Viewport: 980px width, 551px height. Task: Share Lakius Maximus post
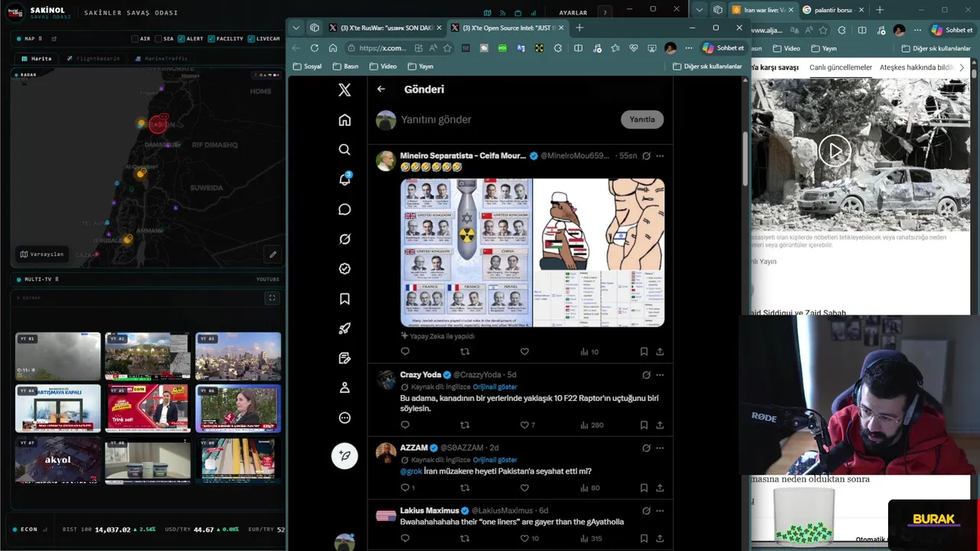pos(660,538)
